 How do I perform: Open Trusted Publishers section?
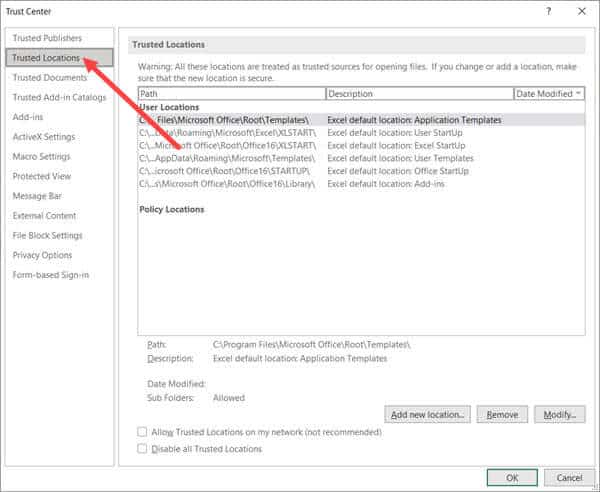47,38
